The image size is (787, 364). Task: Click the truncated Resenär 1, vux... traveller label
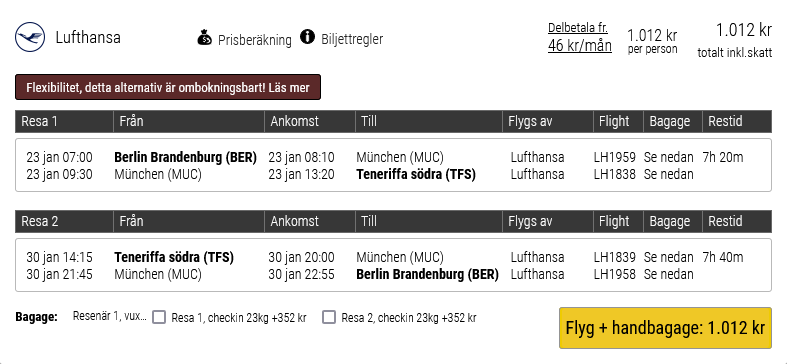[110, 316]
